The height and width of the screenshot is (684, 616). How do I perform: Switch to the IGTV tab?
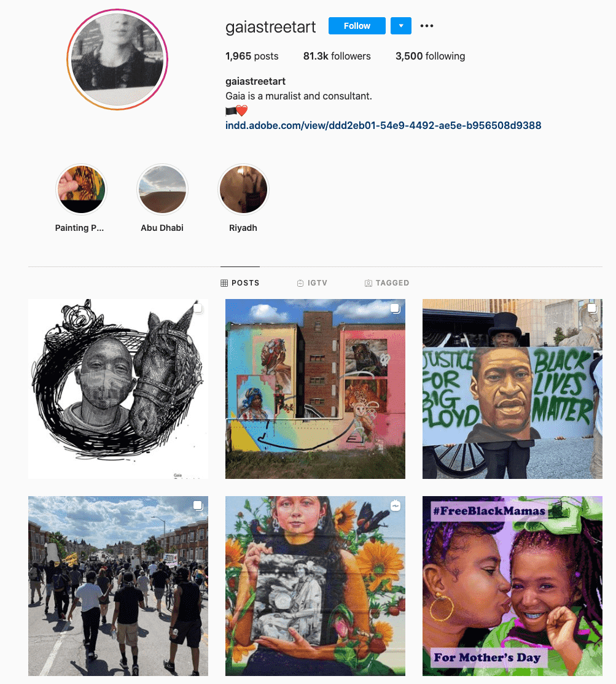point(313,283)
